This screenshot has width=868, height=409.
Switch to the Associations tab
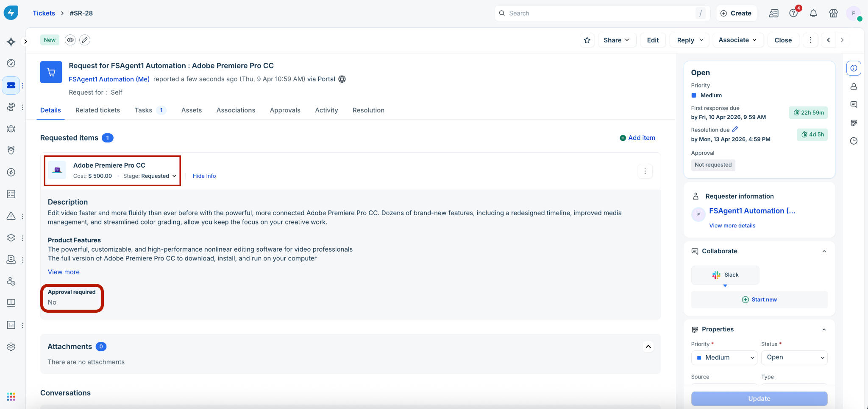236,110
